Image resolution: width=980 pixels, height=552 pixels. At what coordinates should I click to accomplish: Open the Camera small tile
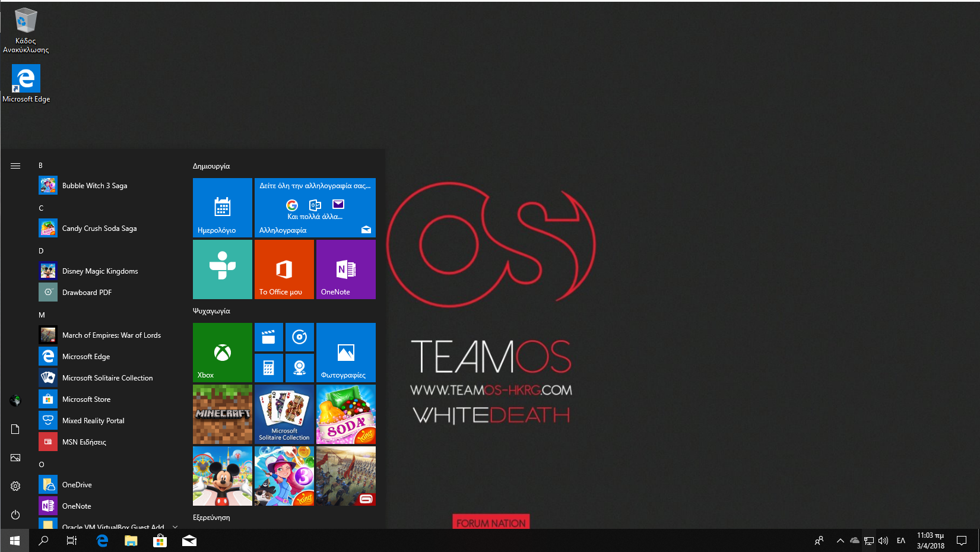300,368
